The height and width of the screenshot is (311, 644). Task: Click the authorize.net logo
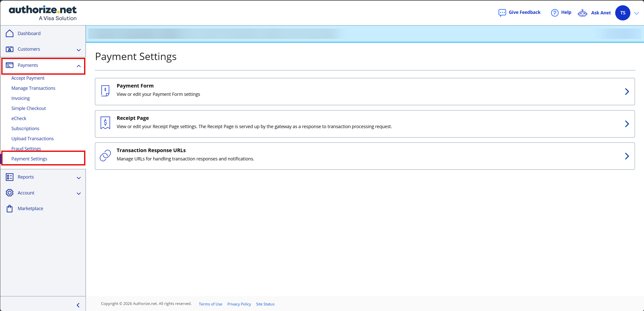pyautogui.click(x=43, y=13)
